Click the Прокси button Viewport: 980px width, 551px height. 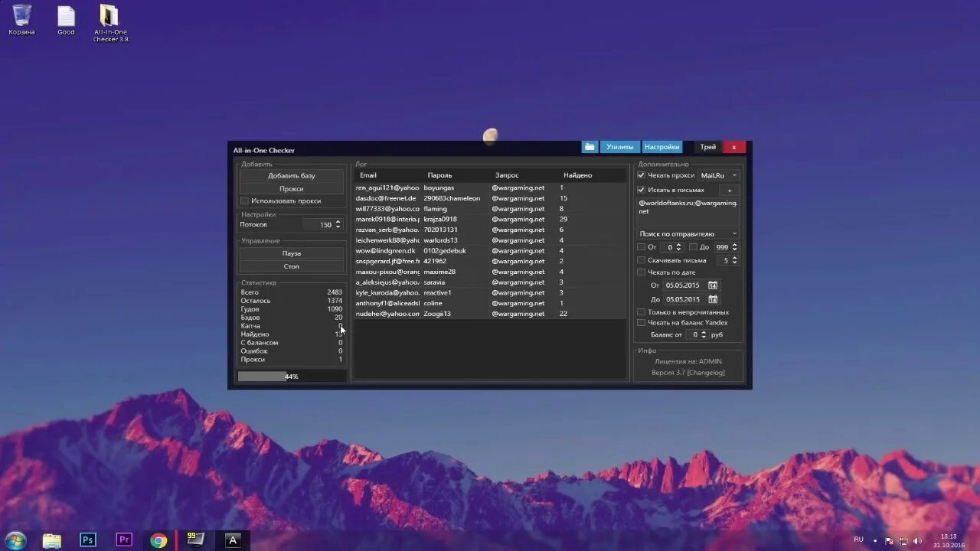[x=292, y=188]
